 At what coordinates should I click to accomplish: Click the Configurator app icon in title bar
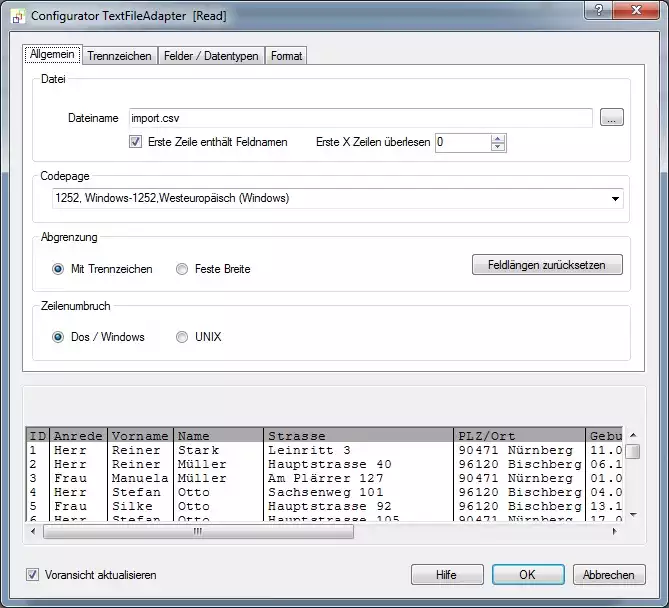[x=17, y=17]
